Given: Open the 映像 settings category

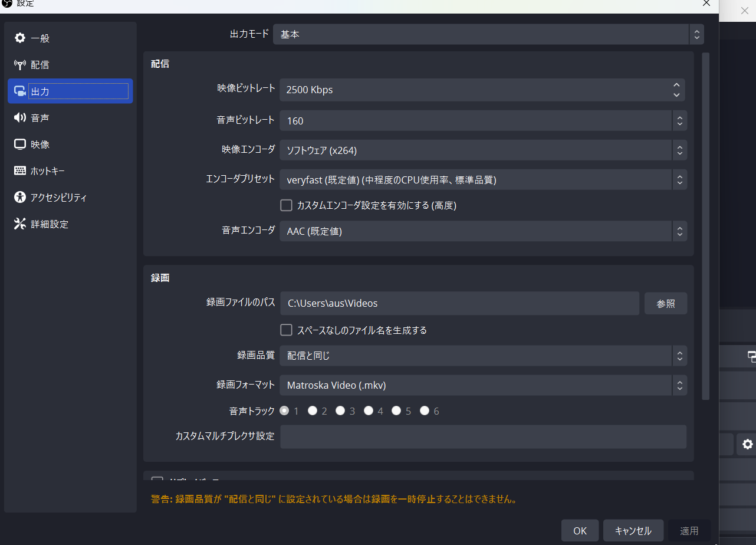Looking at the screenshot, I should click(x=70, y=145).
